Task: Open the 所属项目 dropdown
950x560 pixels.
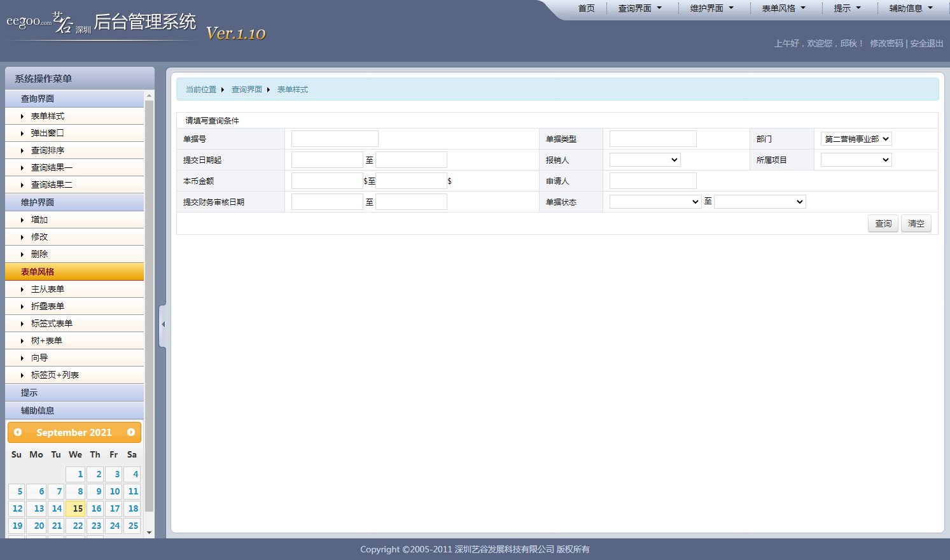Action: point(856,160)
